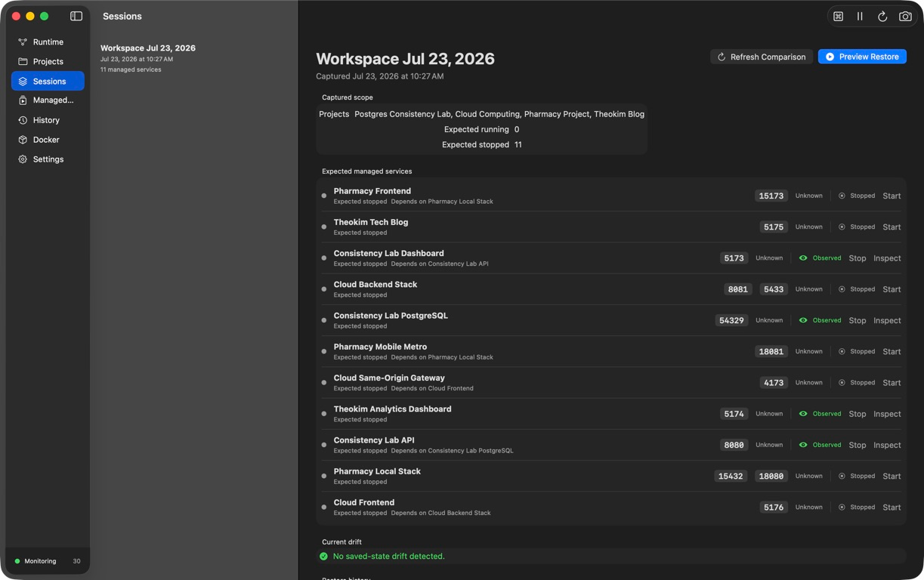The width and height of the screenshot is (924, 580).
Task: Start the Cloud Frontend service
Action: pos(892,507)
